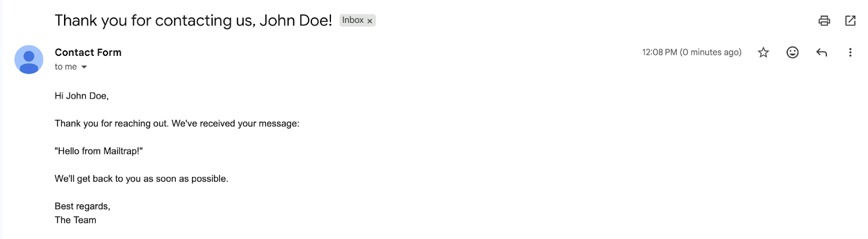
Task: Click the sender's profile avatar
Action: (x=29, y=59)
